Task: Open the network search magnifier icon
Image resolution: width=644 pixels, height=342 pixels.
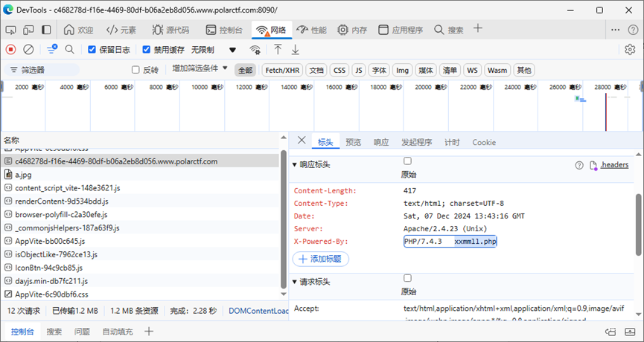Action: coord(69,50)
